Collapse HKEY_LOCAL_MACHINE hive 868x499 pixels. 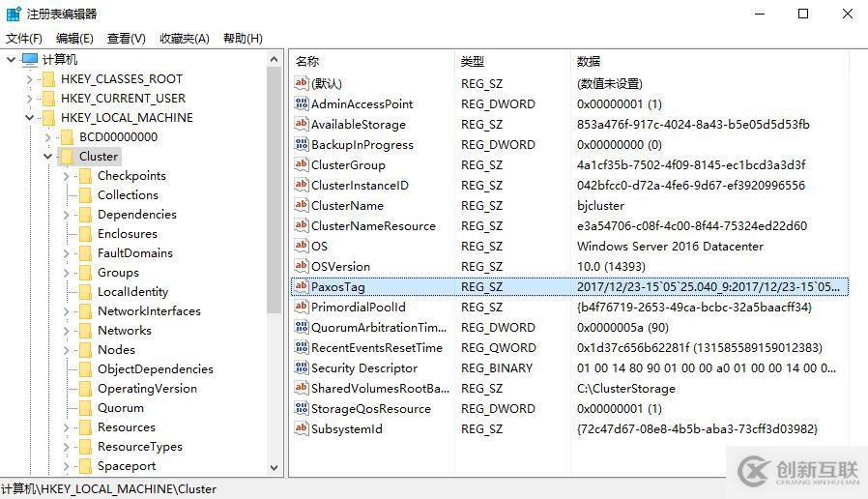tap(29, 118)
